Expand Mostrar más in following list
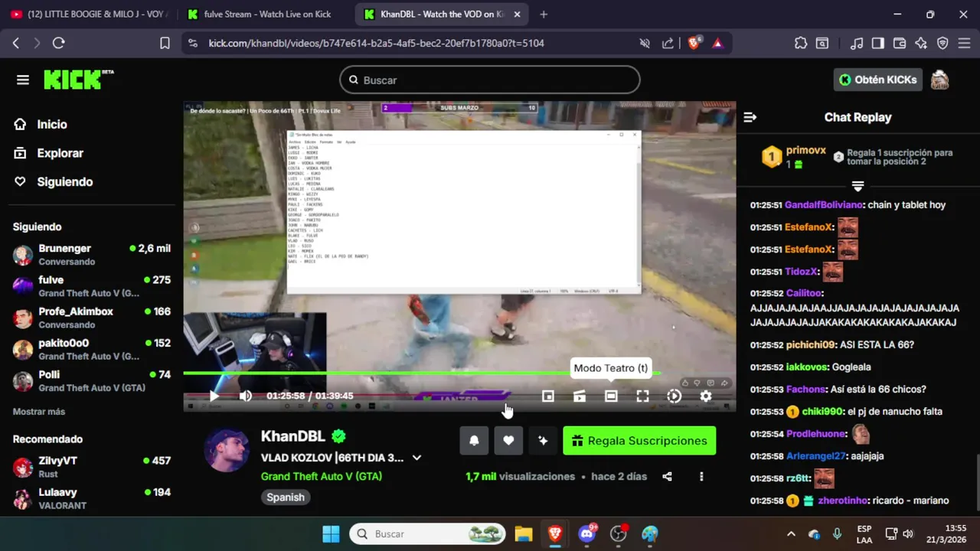The height and width of the screenshot is (551, 980). click(39, 412)
